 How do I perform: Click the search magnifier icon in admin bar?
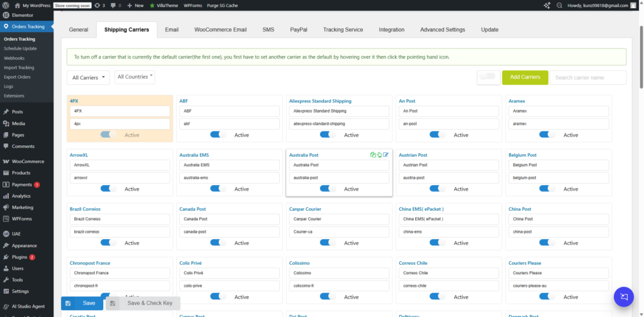pos(559,5)
